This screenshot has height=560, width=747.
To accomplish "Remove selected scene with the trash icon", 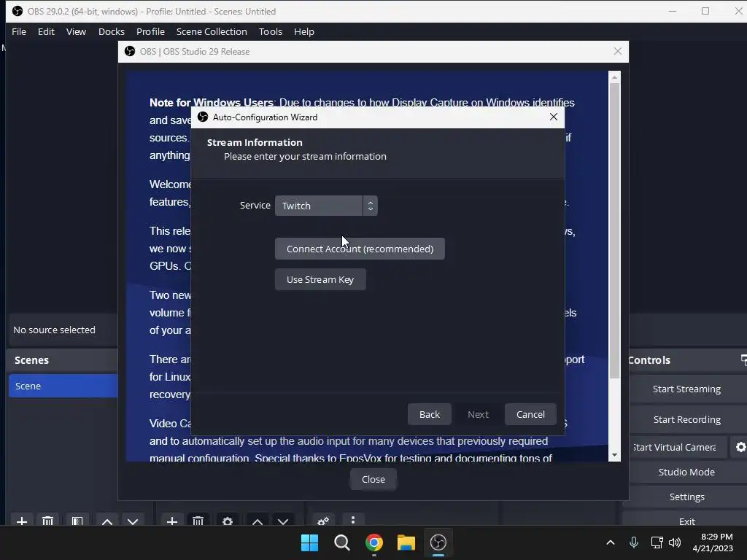I will [x=47, y=521].
